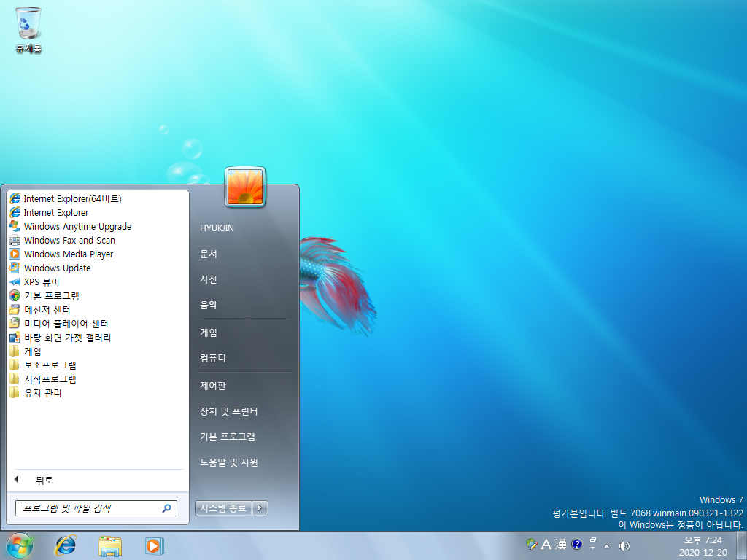
Task: Open the XPS 뷰어 icon
Action: point(15,282)
